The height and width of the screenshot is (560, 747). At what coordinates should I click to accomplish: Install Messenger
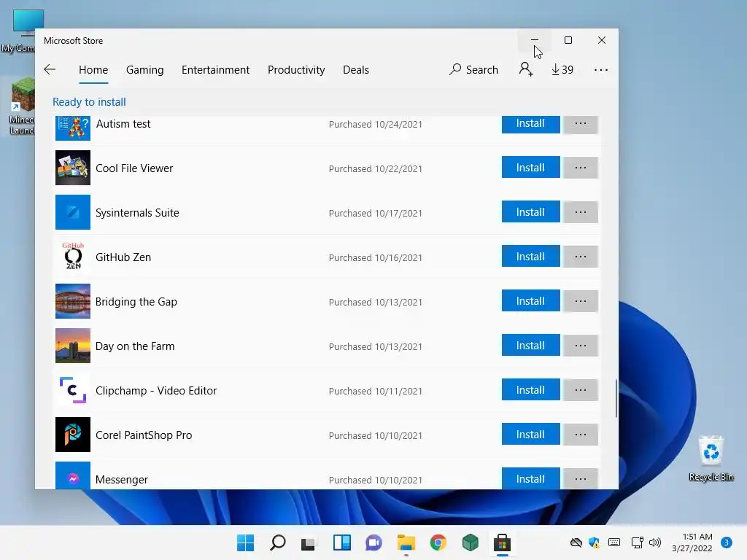[x=531, y=478]
